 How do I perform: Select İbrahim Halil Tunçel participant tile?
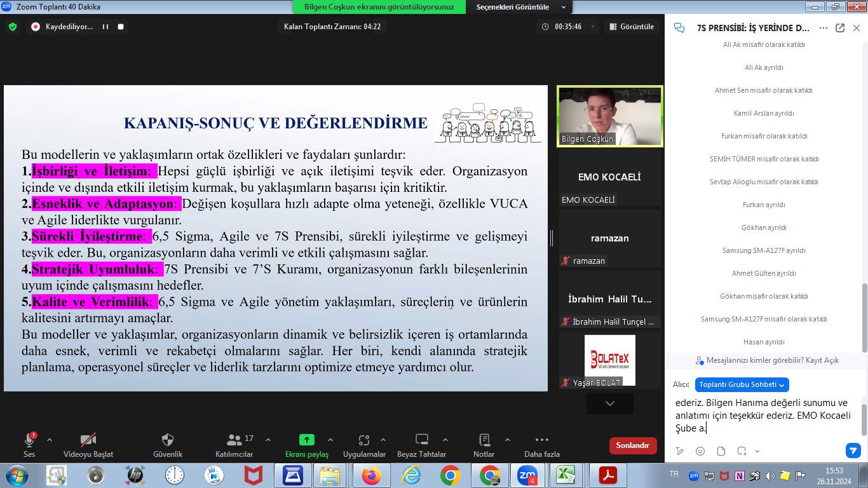(610, 299)
